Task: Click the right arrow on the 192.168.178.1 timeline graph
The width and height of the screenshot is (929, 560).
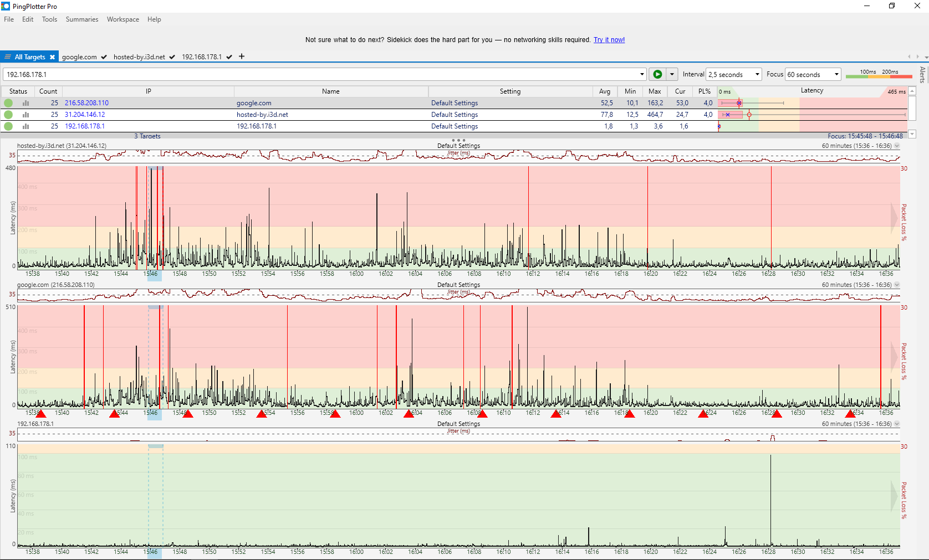Action: point(894,496)
